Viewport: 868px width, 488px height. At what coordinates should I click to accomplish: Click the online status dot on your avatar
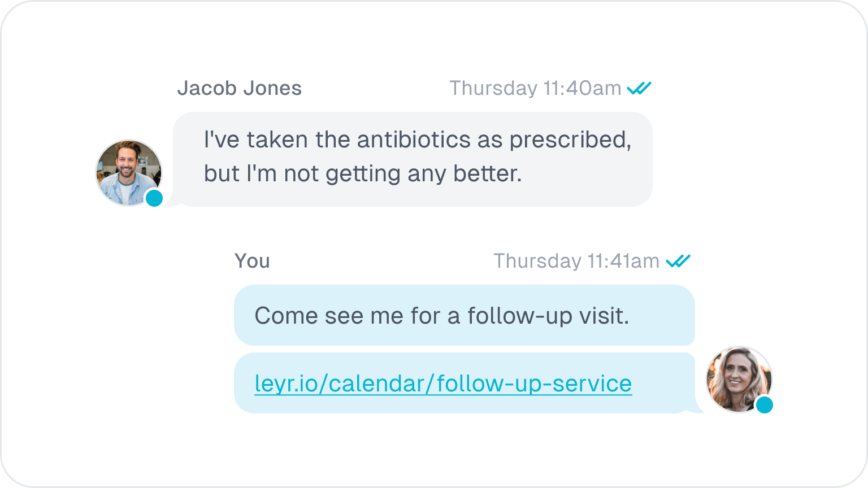(x=764, y=405)
